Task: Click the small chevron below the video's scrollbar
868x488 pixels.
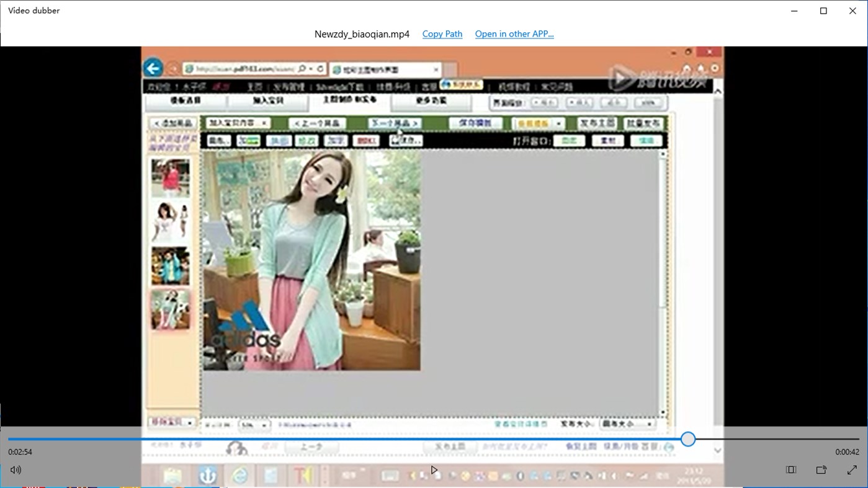Action: [x=717, y=450]
